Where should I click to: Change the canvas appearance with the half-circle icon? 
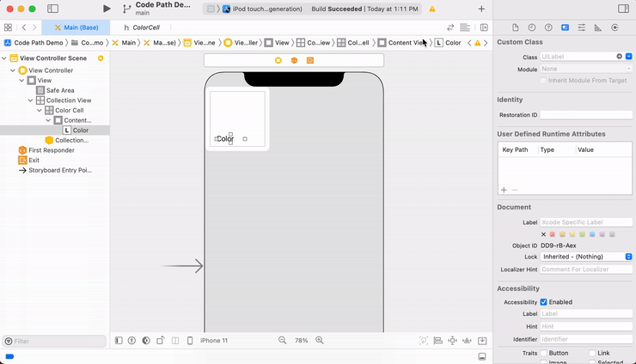click(146, 341)
